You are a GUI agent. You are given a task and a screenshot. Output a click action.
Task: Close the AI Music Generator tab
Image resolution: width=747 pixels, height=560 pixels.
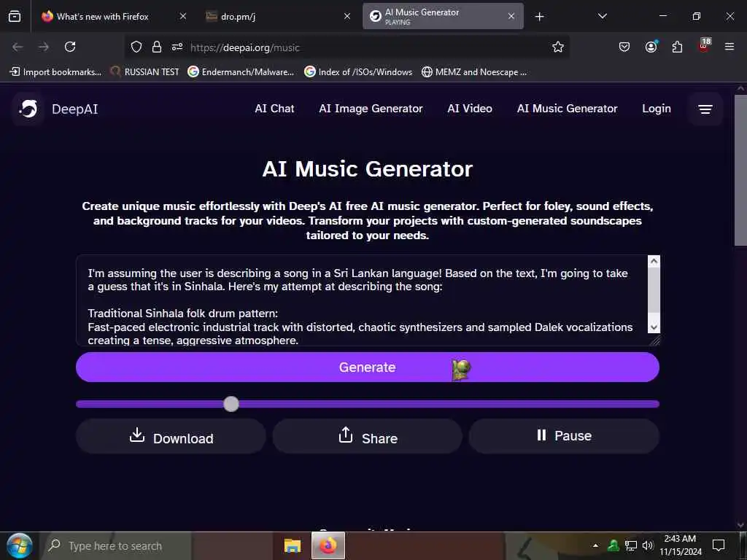pyautogui.click(x=511, y=16)
